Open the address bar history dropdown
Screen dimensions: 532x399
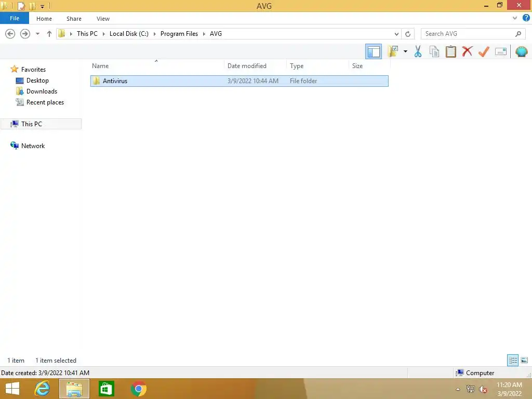pos(396,34)
